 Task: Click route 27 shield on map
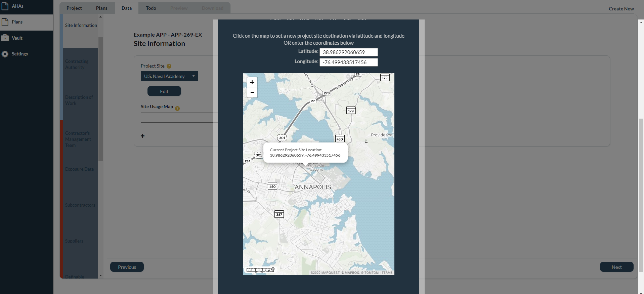coord(313,101)
